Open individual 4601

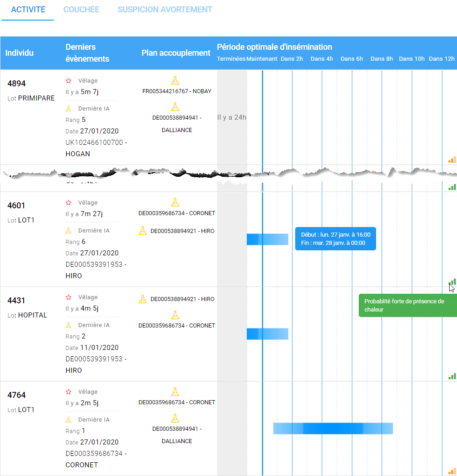pyautogui.click(x=16, y=206)
